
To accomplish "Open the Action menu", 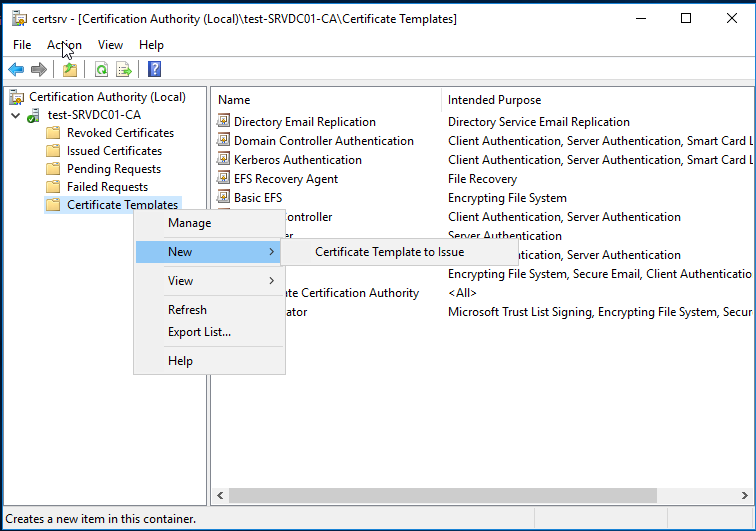I will point(64,45).
